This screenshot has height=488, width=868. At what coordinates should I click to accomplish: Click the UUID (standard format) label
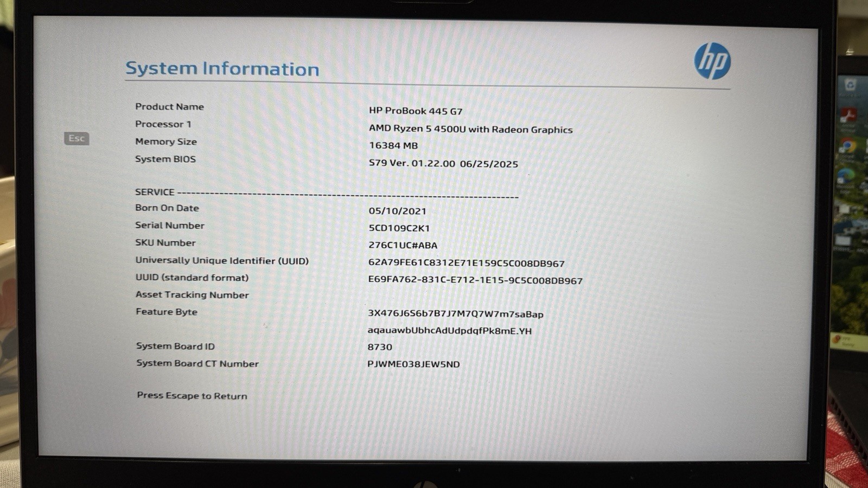pyautogui.click(x=192, y=278)
